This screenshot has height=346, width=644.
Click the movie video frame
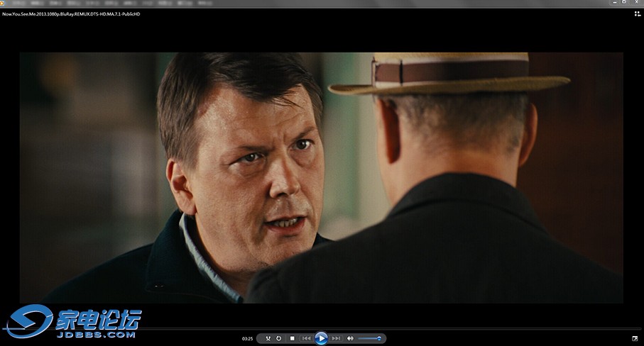click(322, 177)
